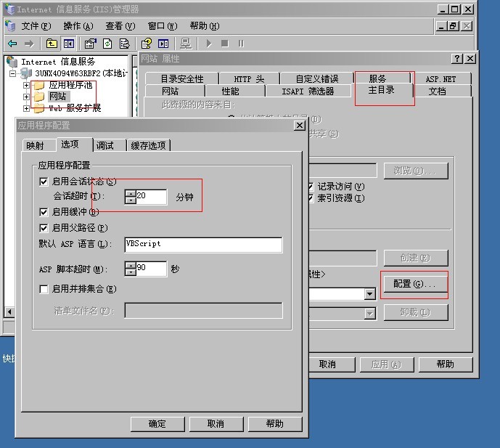This screenshot has width=500, height=448.
Task: Click the 配置(G)... button
Action: tap(414, 284)
